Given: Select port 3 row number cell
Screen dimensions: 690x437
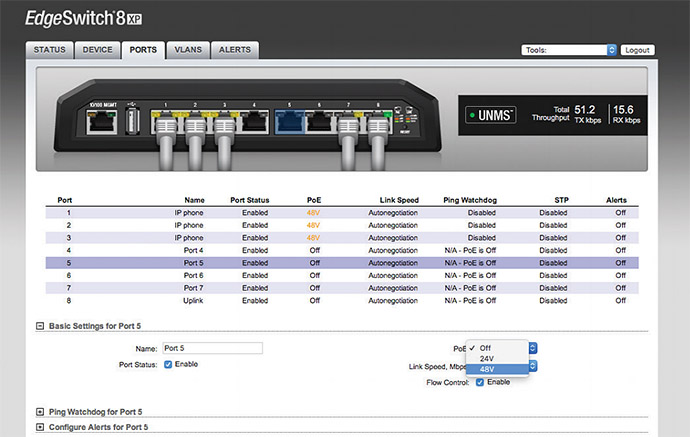Looking at the screenshot, I should tap(69, 238).
